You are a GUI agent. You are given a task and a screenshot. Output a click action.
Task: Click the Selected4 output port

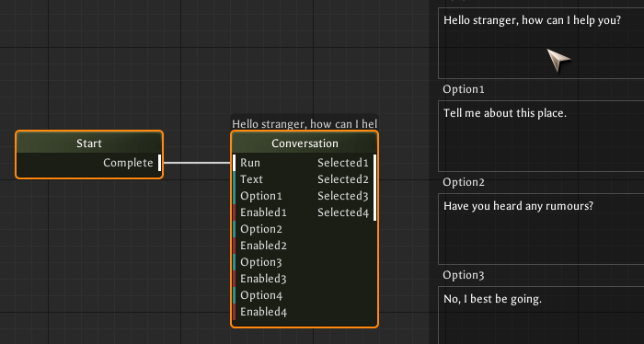[x=375, y=212]
